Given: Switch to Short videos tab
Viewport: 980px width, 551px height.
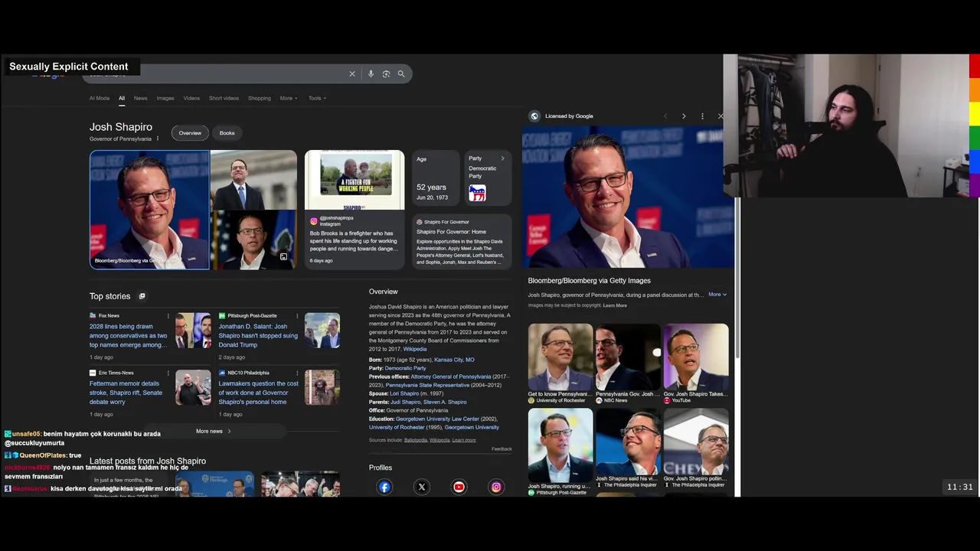Looking at the screenshot, I should pos(224,98).
